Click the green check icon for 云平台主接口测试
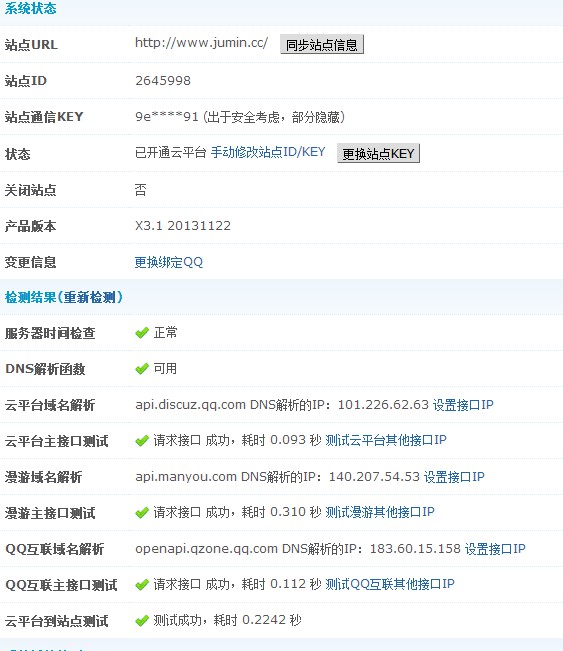The image size is (563, 651). 142,441
